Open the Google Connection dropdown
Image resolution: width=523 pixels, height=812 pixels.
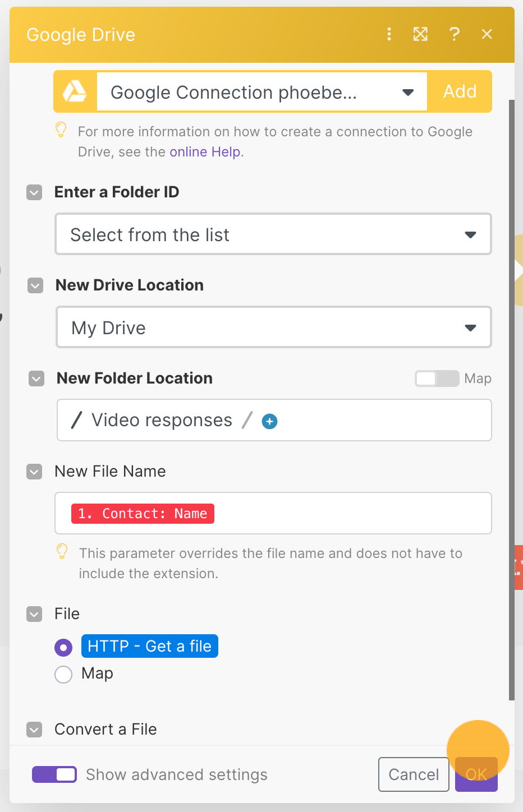coord(262,92)
